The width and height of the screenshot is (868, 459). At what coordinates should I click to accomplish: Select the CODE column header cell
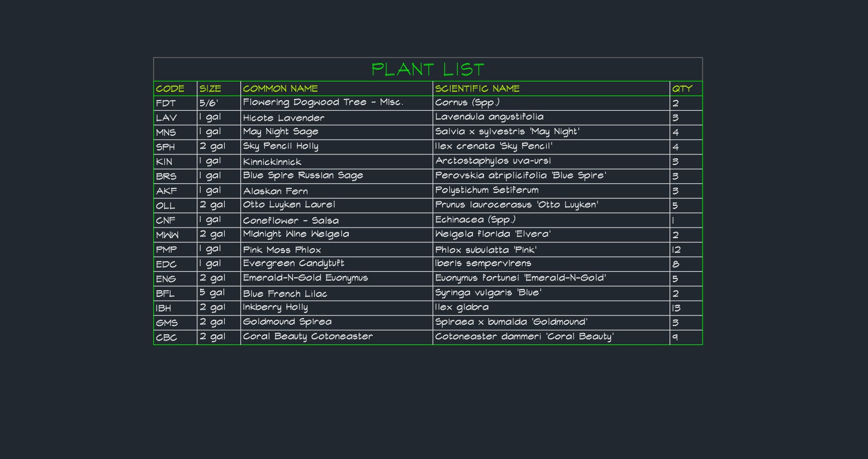[x=175, y=89]
